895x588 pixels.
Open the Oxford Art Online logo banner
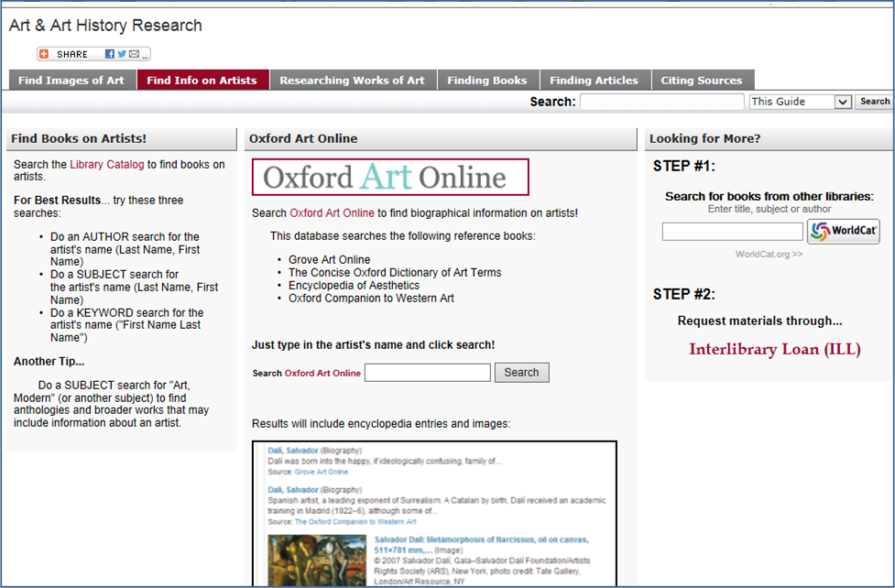(390, 177)
